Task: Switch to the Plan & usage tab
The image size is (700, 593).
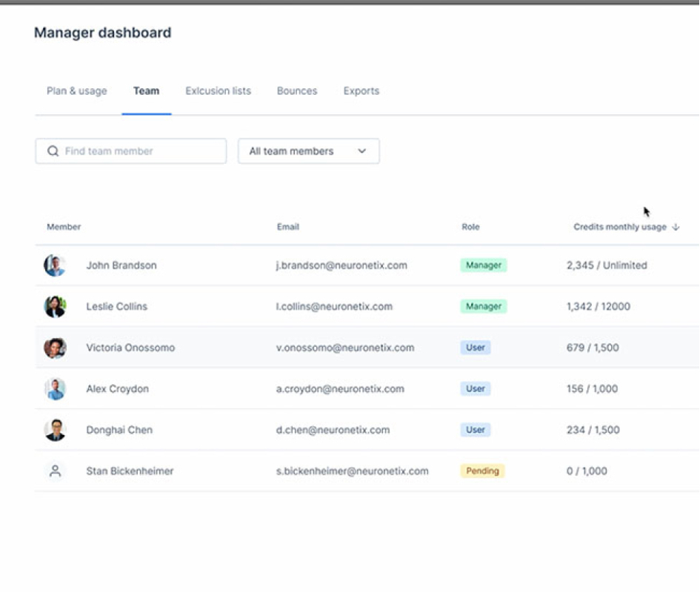Action: click(77, 91)
